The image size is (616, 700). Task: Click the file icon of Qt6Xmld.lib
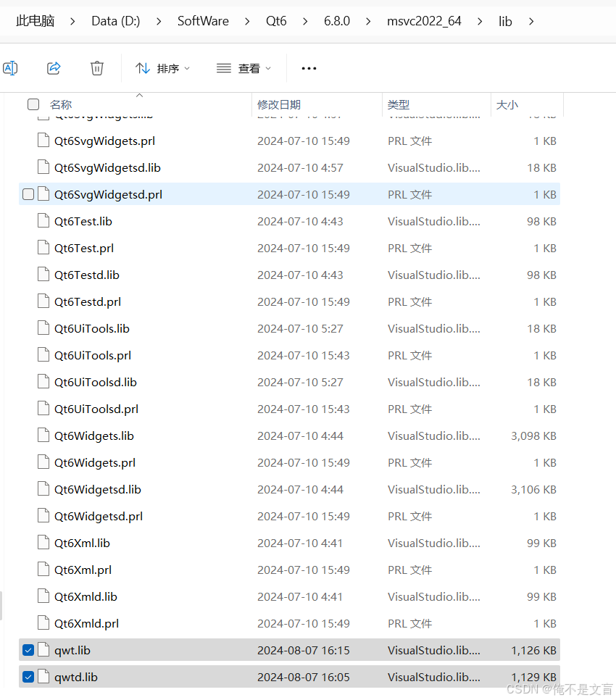pos(43,596)
